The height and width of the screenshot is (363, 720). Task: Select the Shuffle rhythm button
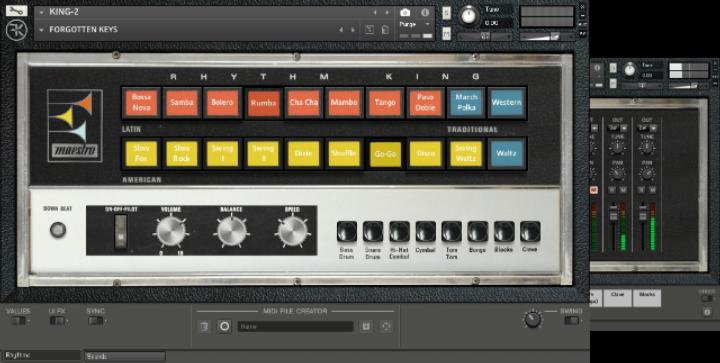click(x=344, y=153)
